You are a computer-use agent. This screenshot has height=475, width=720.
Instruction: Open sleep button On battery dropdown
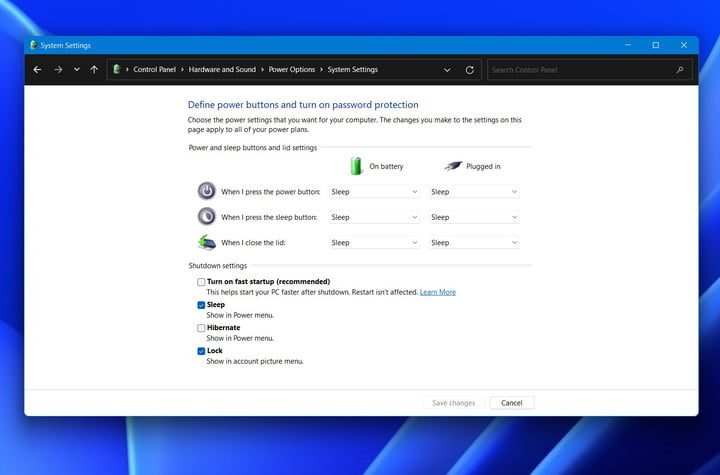(374, 217)
